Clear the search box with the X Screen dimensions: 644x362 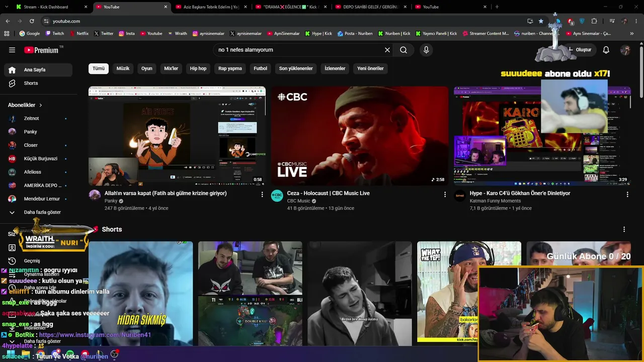coord(387,50)
